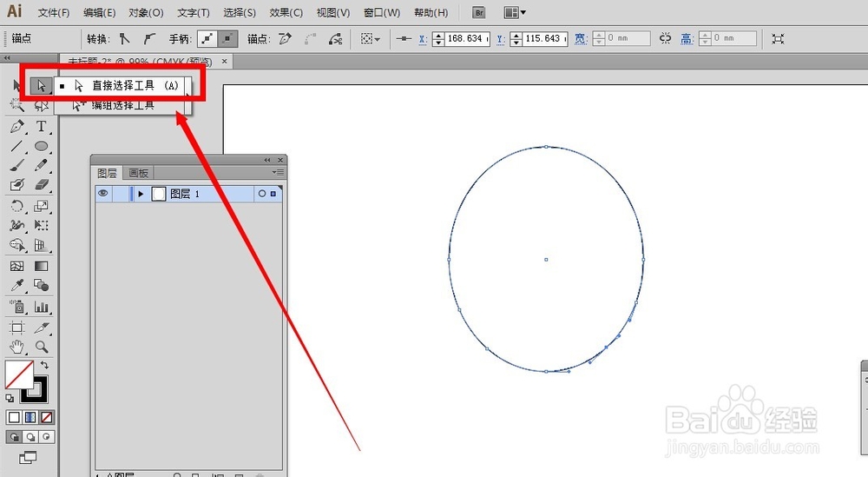The image size is (868, 477).
Task: Enable Draw Behind mode
Action: pos(30,437)
